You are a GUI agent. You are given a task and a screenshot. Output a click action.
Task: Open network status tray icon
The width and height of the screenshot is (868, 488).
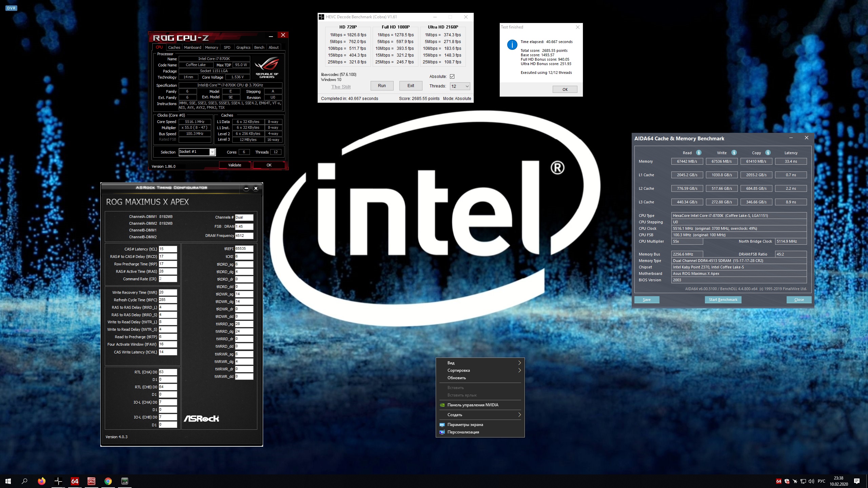coord(803,481)
